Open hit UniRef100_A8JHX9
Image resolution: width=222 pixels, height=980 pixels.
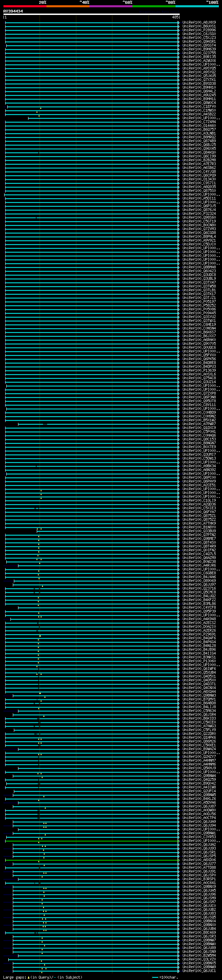click(199, 23)
